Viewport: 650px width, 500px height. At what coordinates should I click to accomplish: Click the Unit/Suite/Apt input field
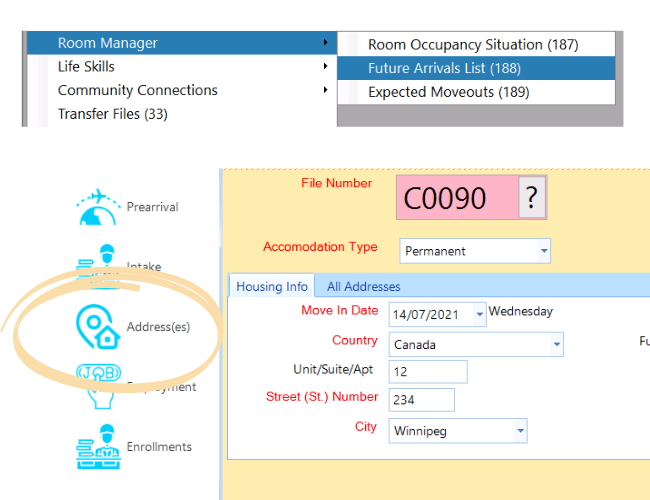click(x=428, y=372)
